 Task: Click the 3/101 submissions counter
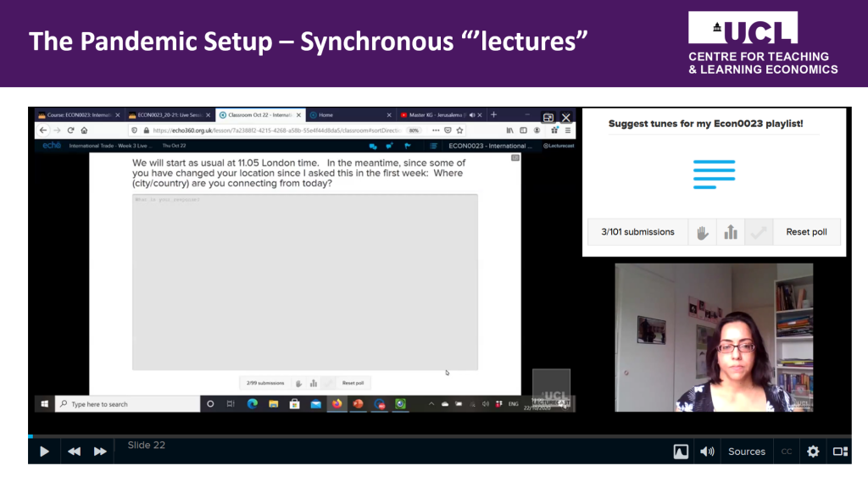[x=637, y=232]
